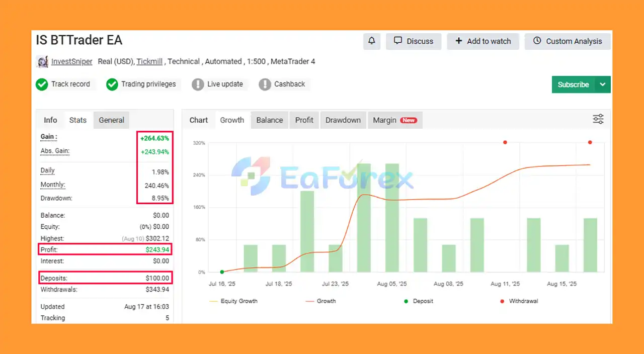The width and height of the screenshot is (644, 354).
Task: Switch to the General stats tab
Action: [111, 120]
